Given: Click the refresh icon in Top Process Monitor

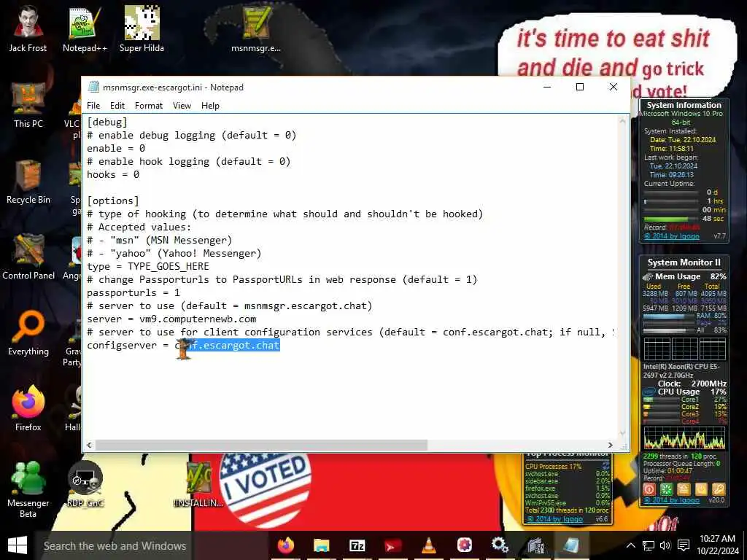Looking at the screenshot, I should click(606, 466).
